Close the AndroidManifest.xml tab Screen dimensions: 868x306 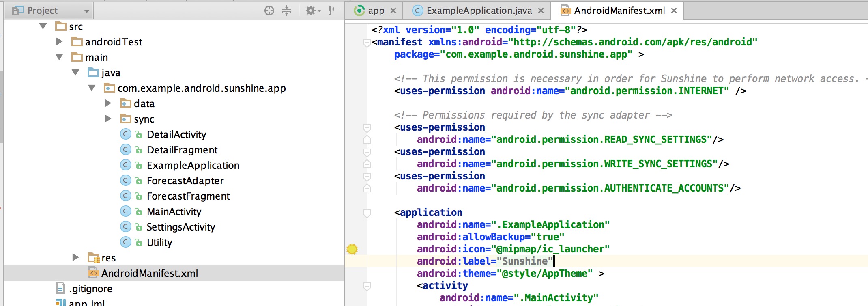(674, 11)
